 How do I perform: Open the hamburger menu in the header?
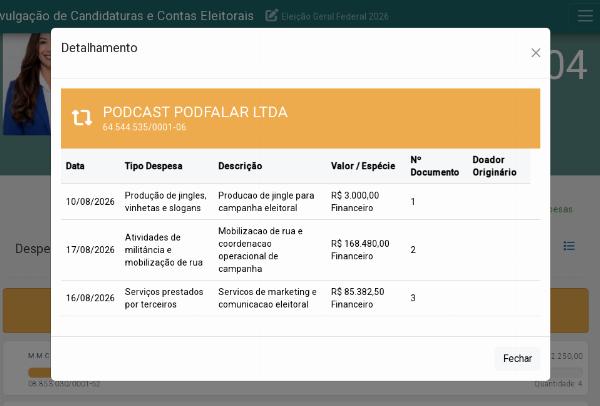click(x=585, y=16)
